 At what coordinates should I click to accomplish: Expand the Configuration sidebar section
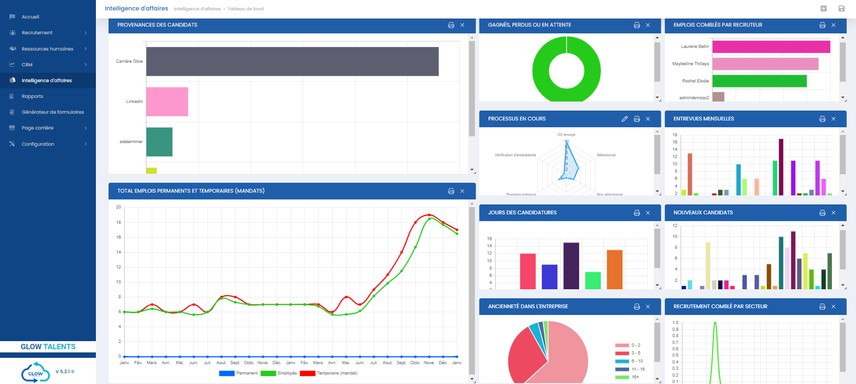click(86, 144)
